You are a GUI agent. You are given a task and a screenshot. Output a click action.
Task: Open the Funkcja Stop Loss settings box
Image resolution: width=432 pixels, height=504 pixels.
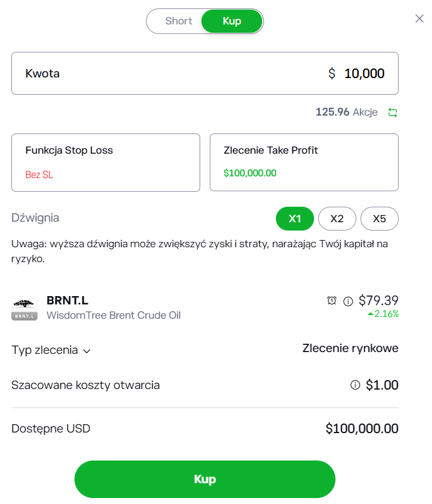[105, 162]
